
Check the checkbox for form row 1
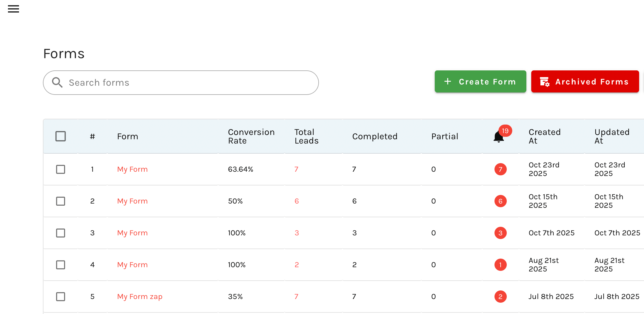click(61, 169)
